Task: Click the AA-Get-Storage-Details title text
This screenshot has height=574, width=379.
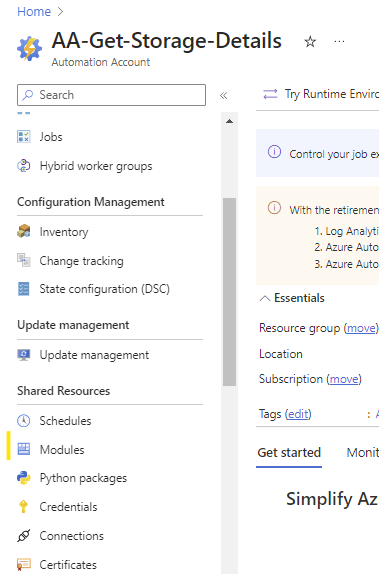Action: [x=167, y=41]
